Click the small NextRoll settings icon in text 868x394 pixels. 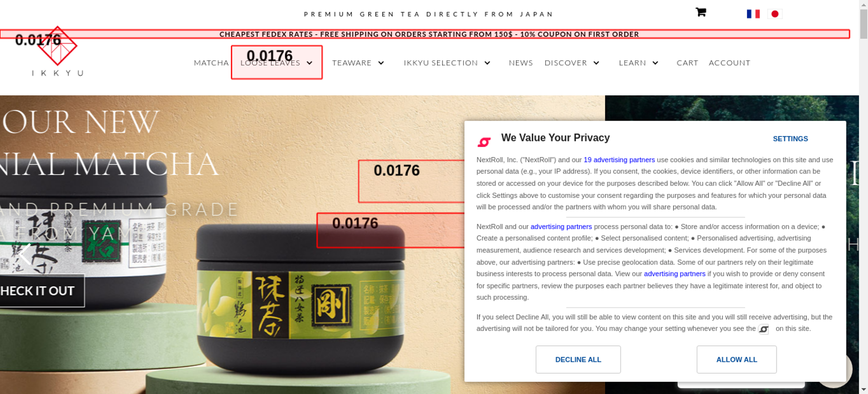click(x=763, y=329)
